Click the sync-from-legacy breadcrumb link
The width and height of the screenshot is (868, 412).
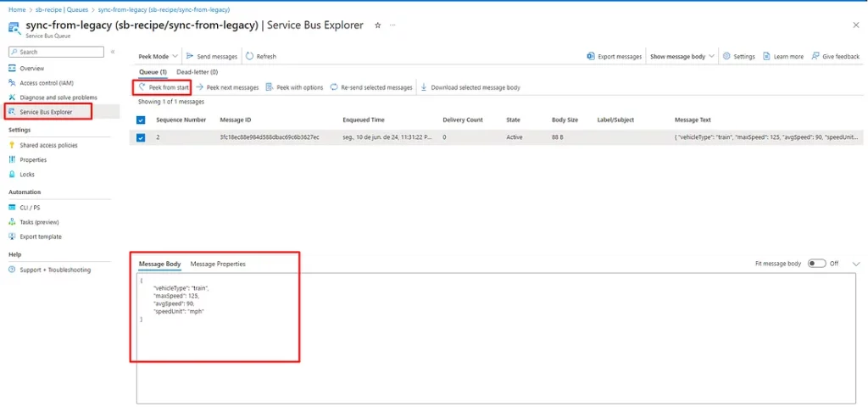coord(164,10)
